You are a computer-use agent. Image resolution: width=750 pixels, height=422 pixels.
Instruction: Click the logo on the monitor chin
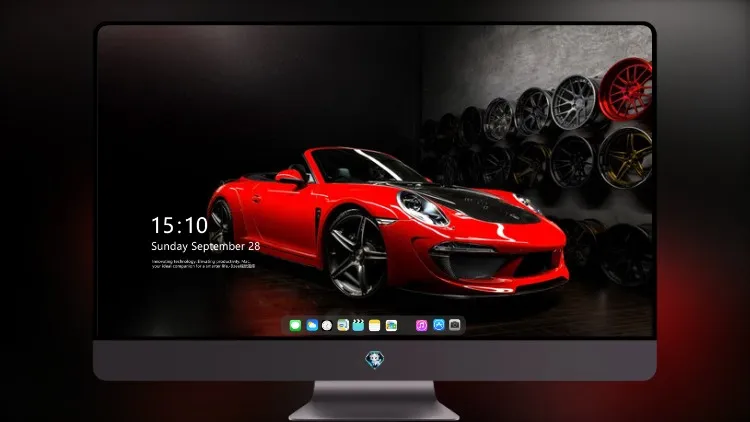375,360
